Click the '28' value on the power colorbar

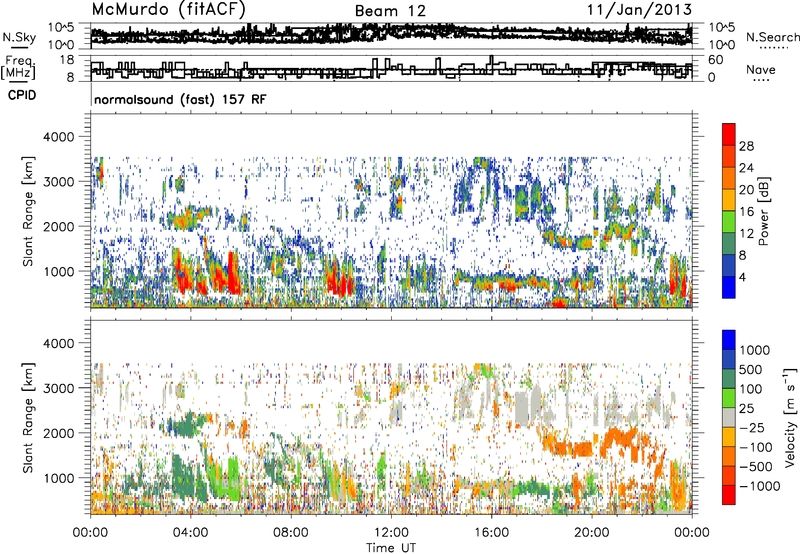pos(746,146)
